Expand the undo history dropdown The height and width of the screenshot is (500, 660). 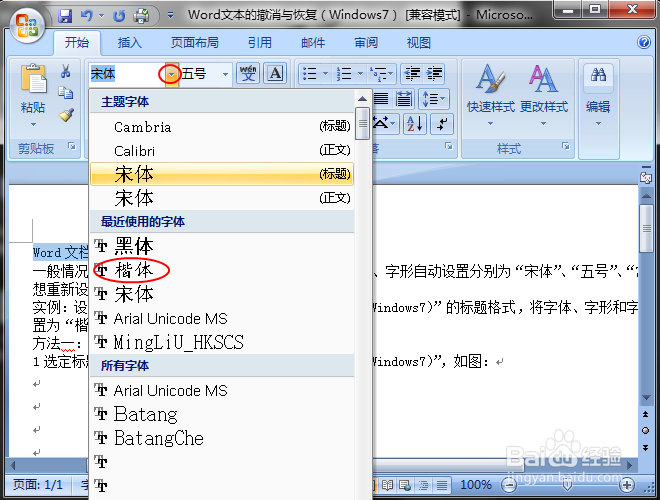pos(101,16)
